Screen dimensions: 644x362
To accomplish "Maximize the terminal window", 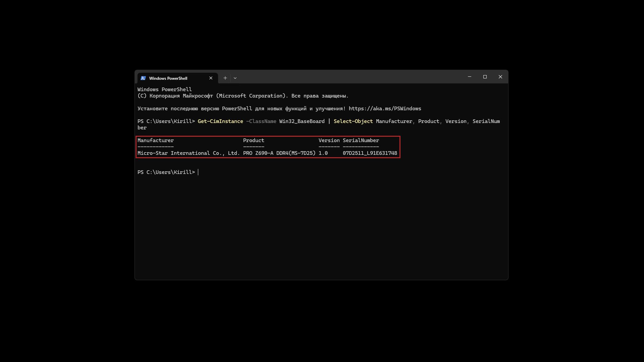I will click(485, 77).
